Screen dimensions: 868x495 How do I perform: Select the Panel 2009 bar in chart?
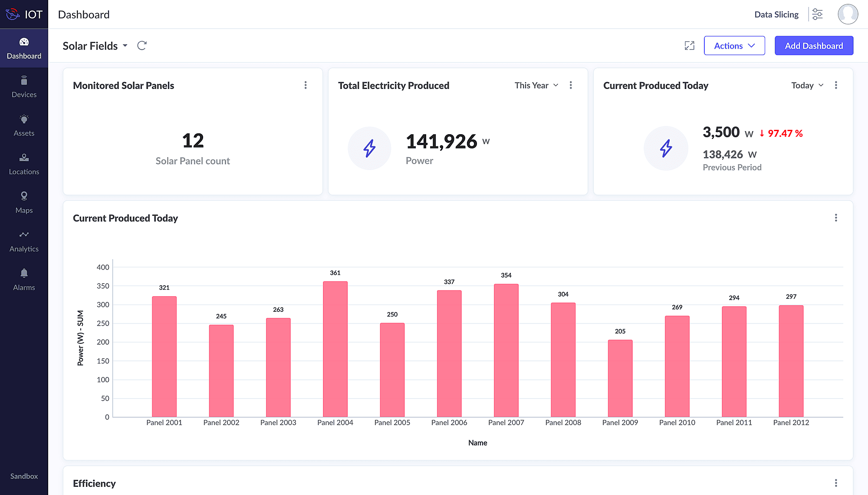tap(620, 379)
